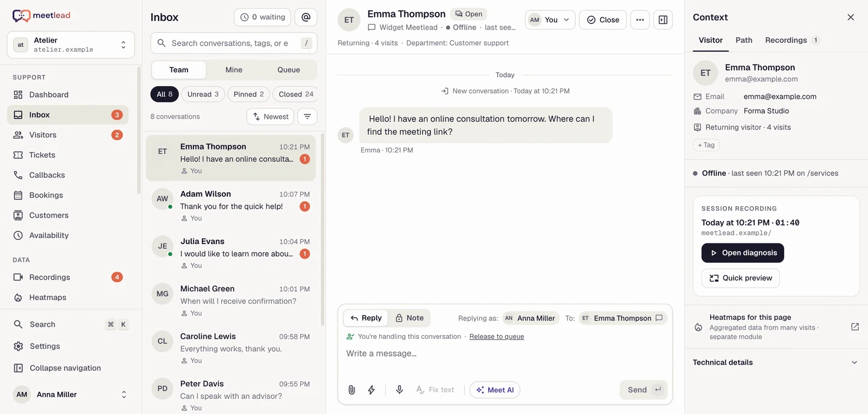Open Adam Wilson conversation
The width and height of the screenshot is (868, 414).
[231, 205]
